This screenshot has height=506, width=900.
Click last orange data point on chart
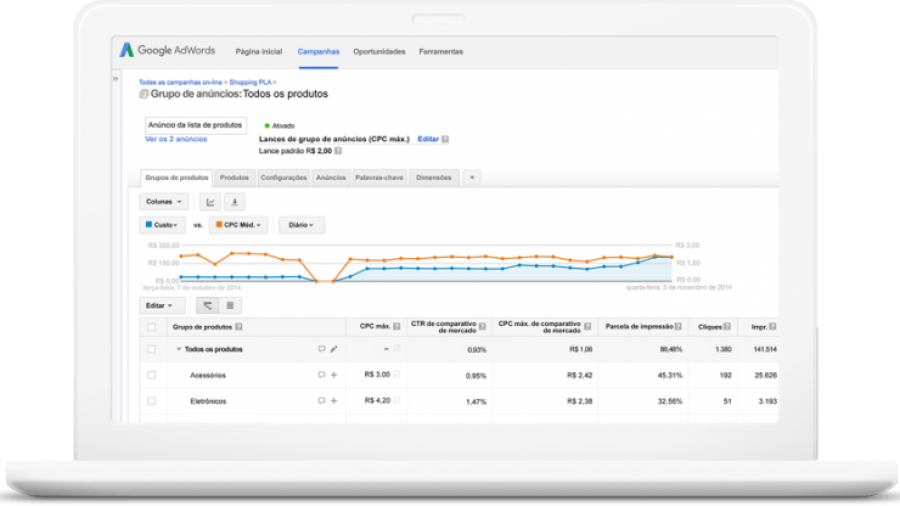point(672,257)
